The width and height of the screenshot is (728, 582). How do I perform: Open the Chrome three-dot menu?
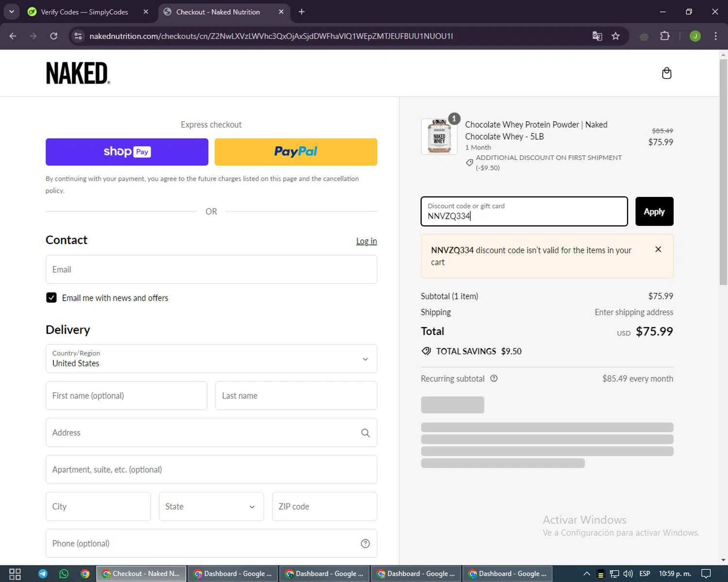(715, 36)
